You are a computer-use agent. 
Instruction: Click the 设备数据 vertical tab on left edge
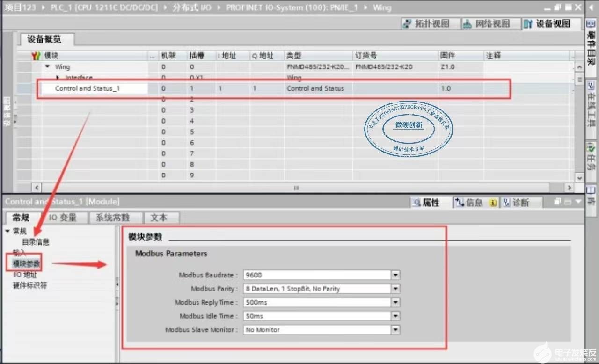(x=7, y=112)
